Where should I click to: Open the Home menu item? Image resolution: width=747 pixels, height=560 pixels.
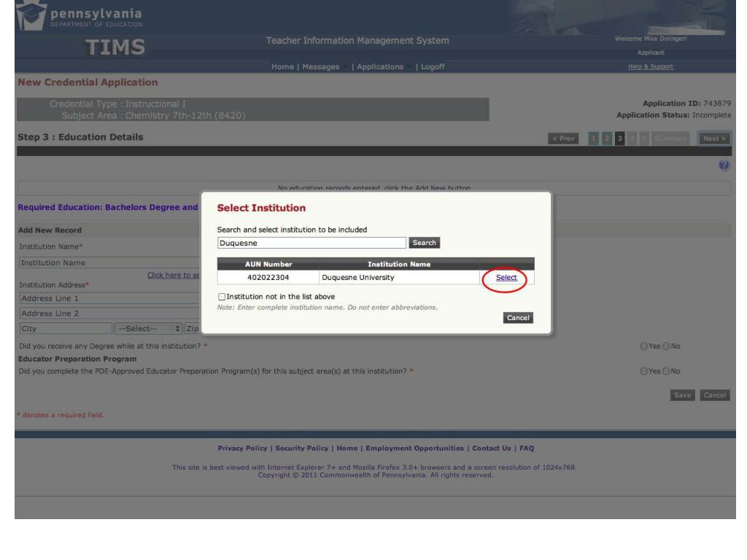(282, 66)
